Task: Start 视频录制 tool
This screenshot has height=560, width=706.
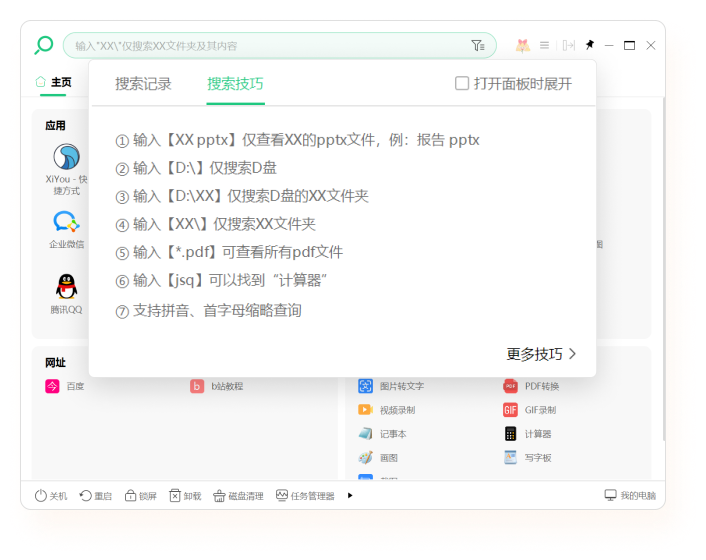Action: click(386, 410)
